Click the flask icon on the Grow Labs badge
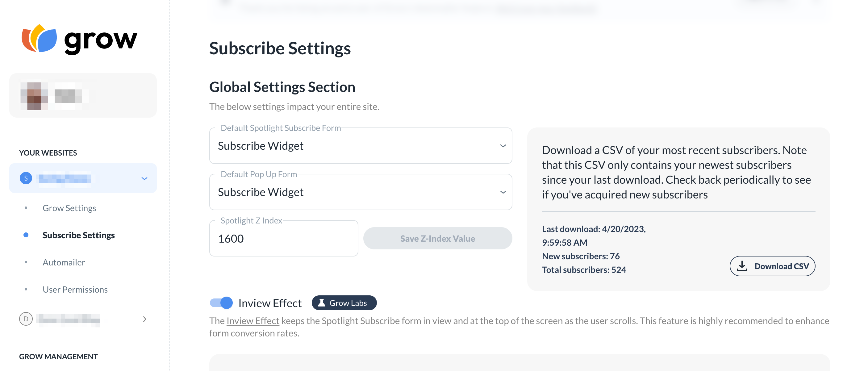The height and width of the screenshot is (371, 868). coord(322,302)
